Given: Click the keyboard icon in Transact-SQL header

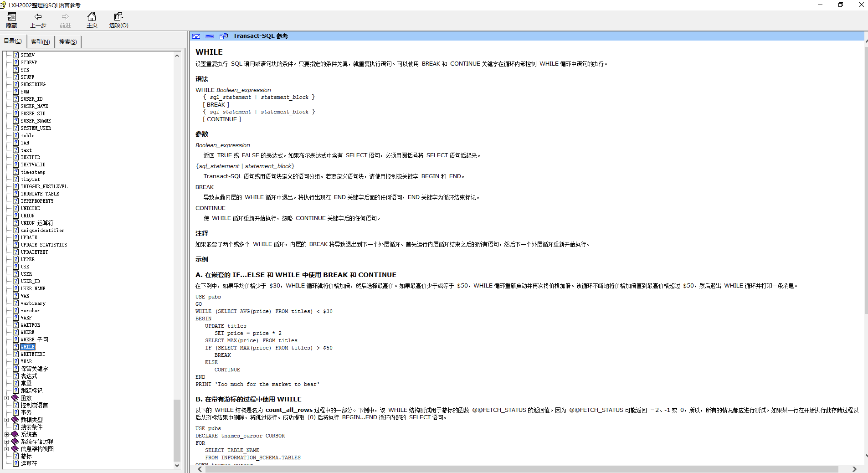Looking at the screenshot, I should [x=210, y=36].
